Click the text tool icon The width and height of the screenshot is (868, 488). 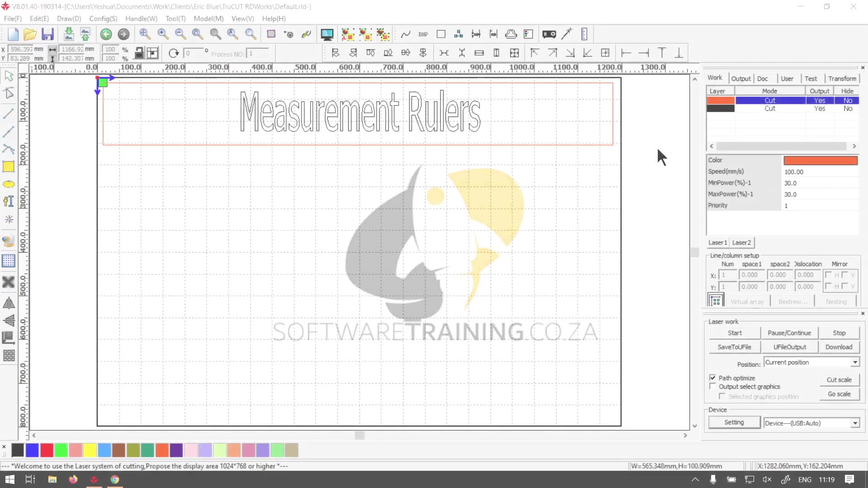pos(9,202)
